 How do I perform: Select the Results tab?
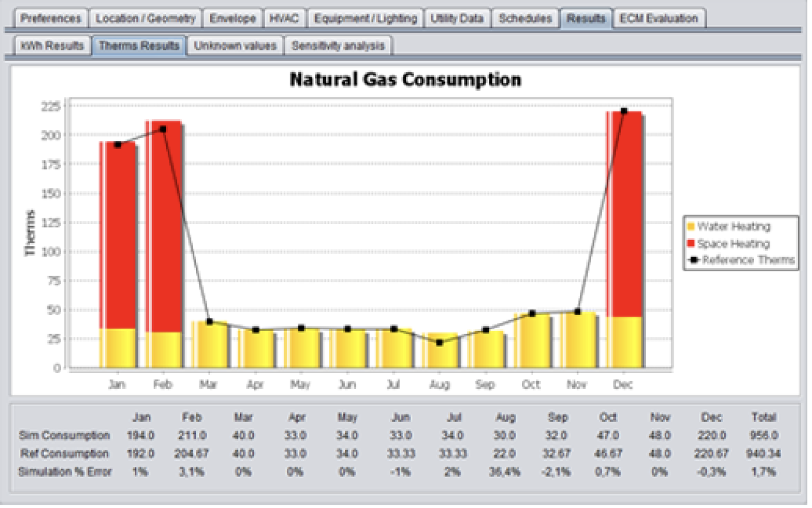click(x=586, y=18)
